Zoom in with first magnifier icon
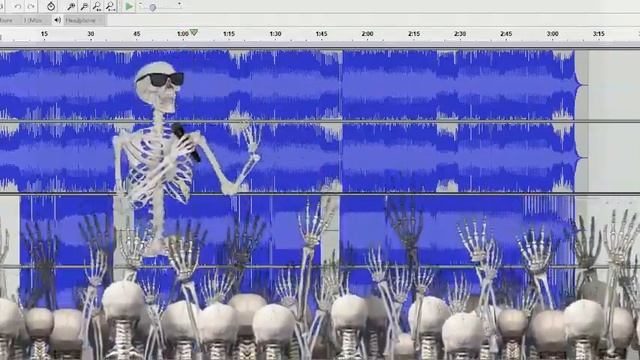This screenshot has height=360, width=640. (71, 6)
